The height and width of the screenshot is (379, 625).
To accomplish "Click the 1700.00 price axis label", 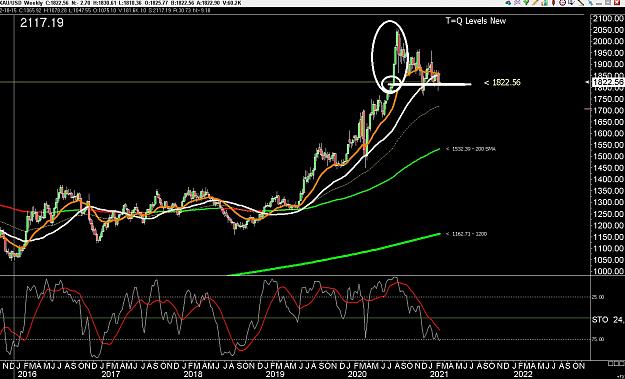I will click(x=608, y=110).
